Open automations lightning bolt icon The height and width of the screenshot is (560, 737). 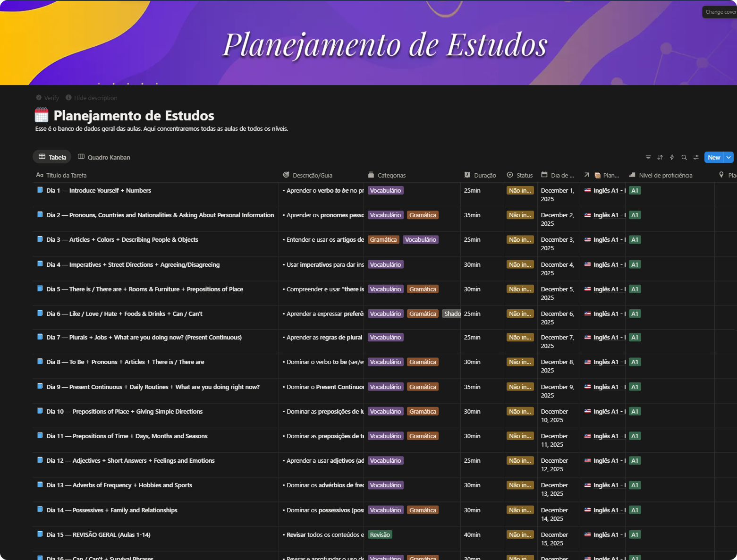672,157
